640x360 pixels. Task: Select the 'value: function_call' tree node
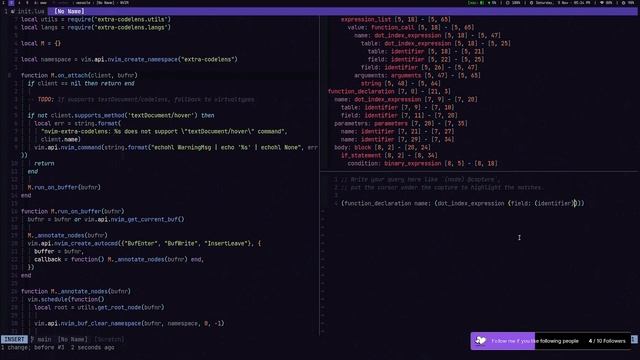point(411,27)
